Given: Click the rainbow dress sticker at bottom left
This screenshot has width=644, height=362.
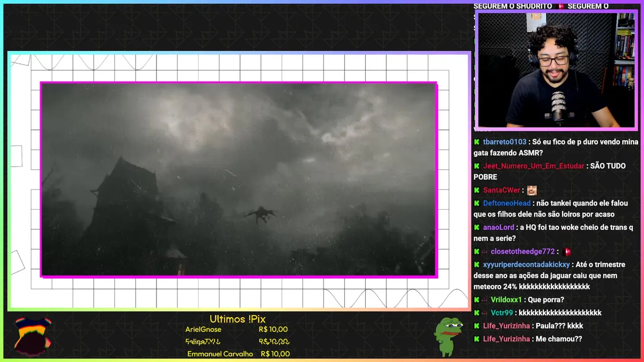Looking at the screenshot, I should point(33,336).
